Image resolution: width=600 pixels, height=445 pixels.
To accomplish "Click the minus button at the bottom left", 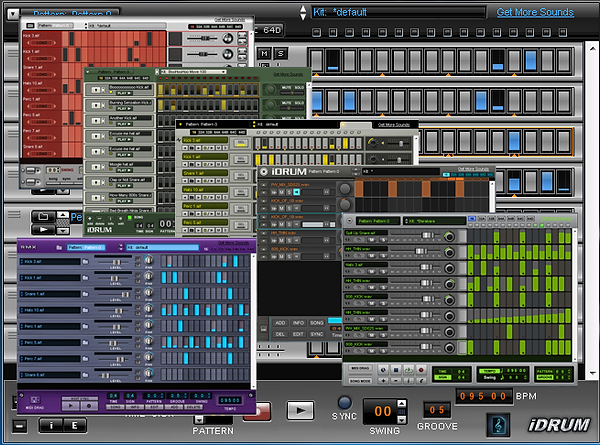I will [20, 425].
